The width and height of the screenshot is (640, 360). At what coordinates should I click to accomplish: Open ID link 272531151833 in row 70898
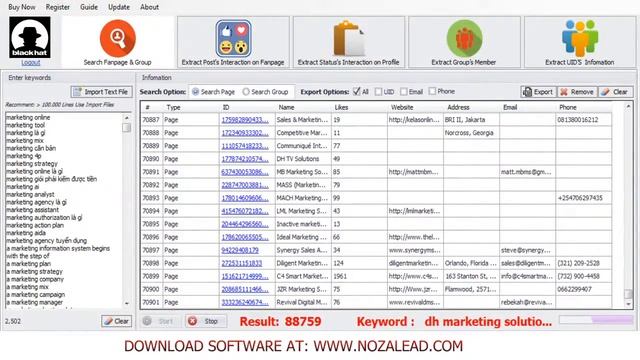(242, 263)
